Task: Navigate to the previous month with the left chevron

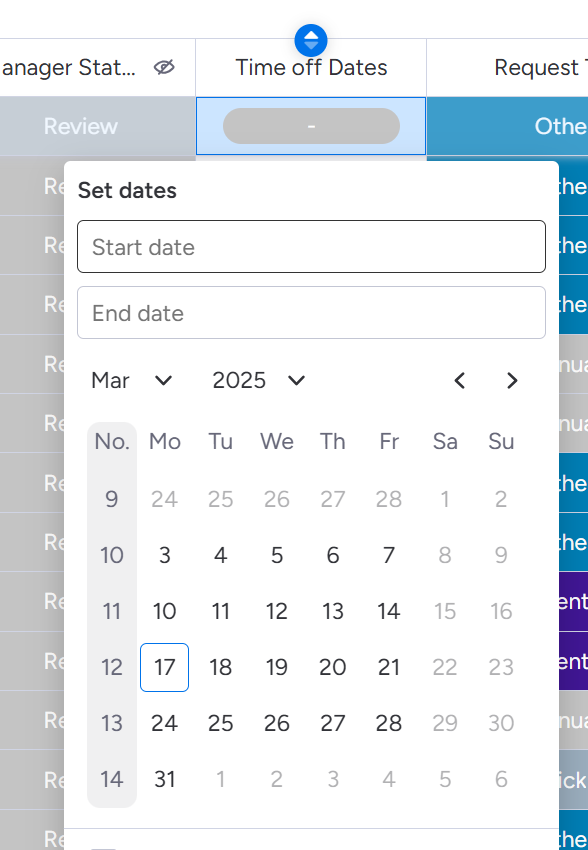Action: point(459,381)
